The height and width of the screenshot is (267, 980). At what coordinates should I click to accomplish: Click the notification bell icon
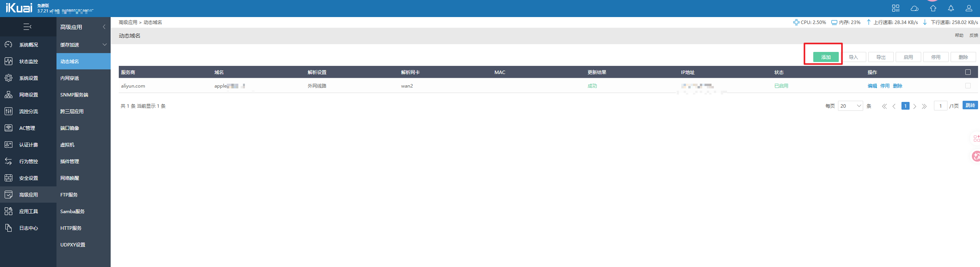[x=951, y=9]
